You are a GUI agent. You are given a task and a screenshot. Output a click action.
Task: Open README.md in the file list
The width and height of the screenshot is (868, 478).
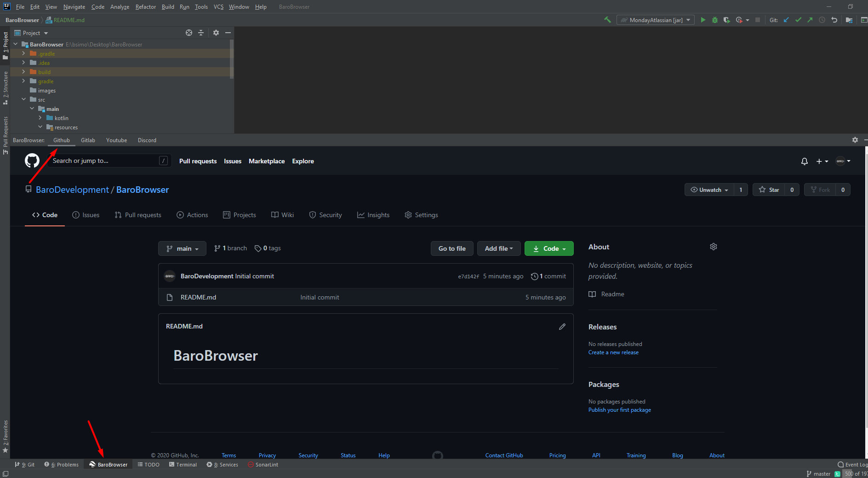pos(198,297)
